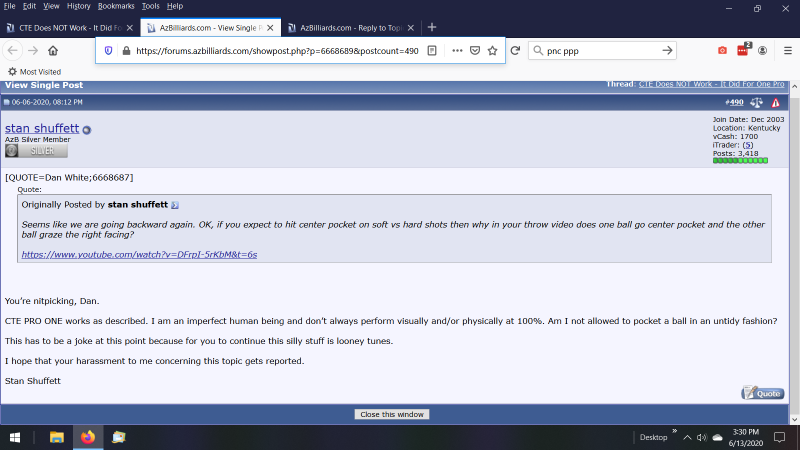Bookmark this page with the star icon
Image resolution: width=800 pixels, height=450 pixels.
(493, 50)
